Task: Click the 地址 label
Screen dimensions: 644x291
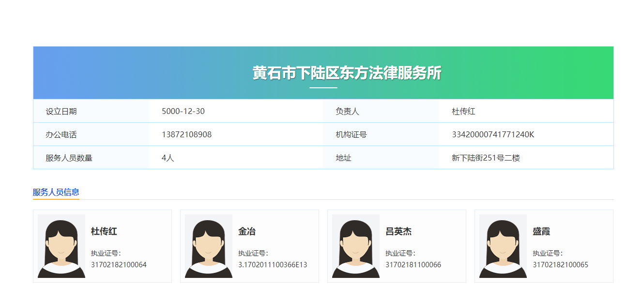Action: tap(343, 158)
